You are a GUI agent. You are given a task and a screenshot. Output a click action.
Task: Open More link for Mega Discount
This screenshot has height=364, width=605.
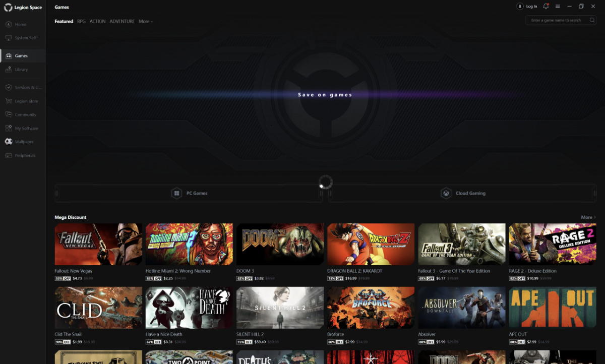point(588,217)
